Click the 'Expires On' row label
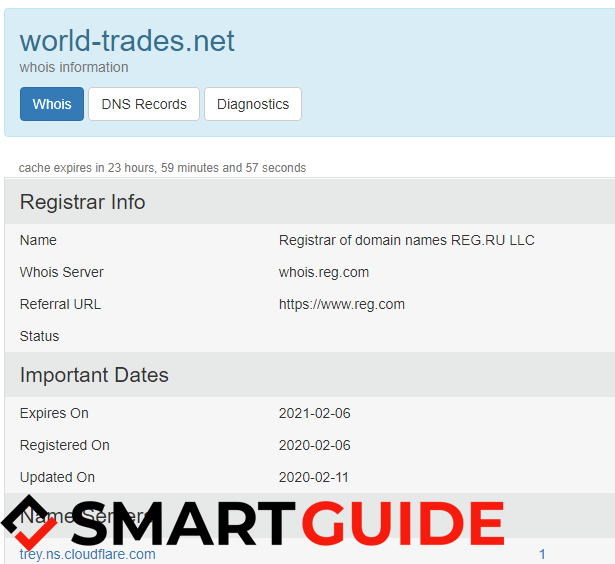The width and height of the screenshot is (615, 564). (54, 413)
